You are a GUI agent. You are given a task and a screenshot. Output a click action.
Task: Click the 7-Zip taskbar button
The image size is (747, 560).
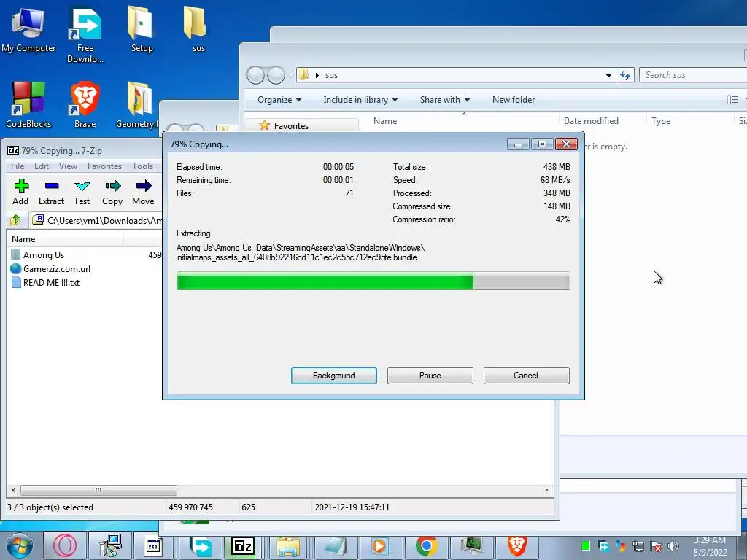pos(243,545)
